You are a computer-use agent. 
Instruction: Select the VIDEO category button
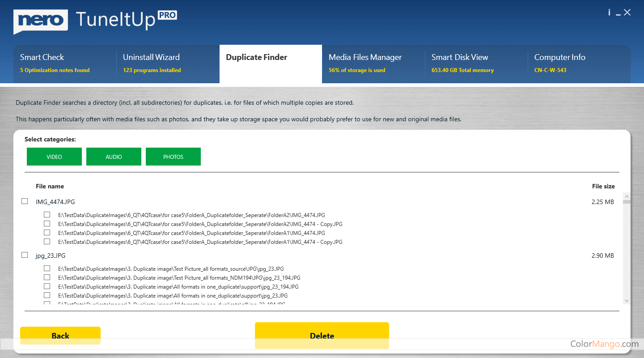point(54,157)
